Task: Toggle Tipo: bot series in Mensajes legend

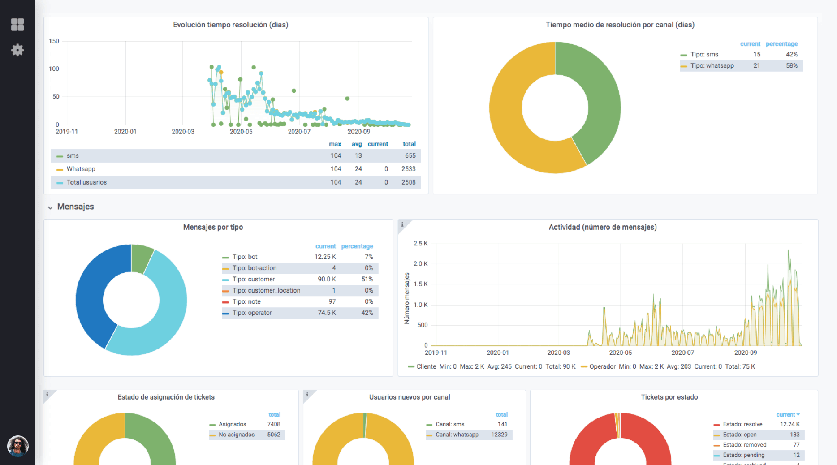Action: 244,257
